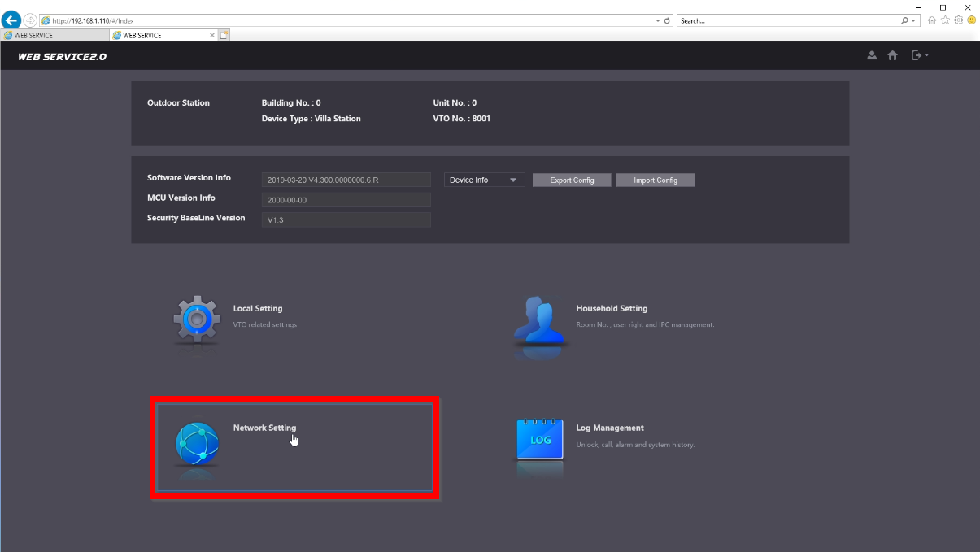Click the WEB SERVICE2.0 logo text
The height and width of the screenshot is (552, 980).
coord(62,57)
